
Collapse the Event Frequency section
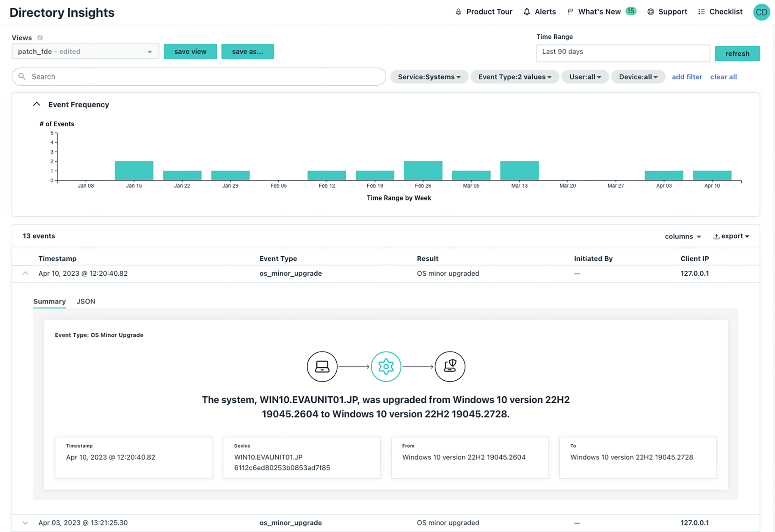coord(37,104)
